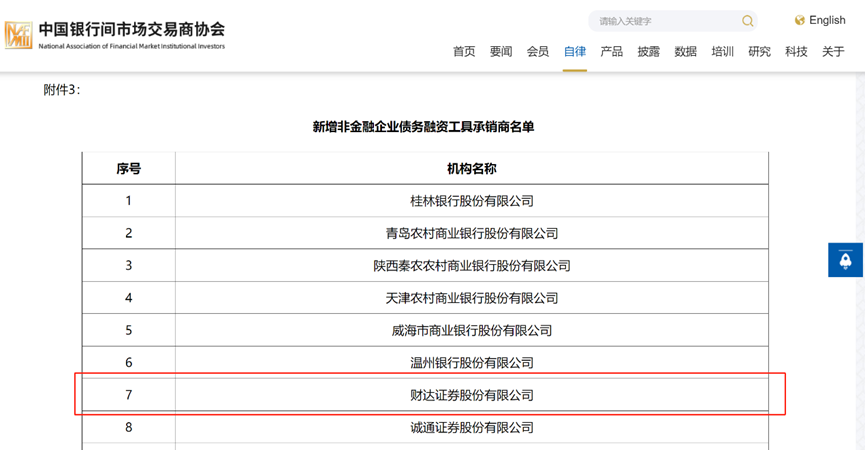Click serial number 7 cell
865x450 pixels.
click(x=129, y=395)
